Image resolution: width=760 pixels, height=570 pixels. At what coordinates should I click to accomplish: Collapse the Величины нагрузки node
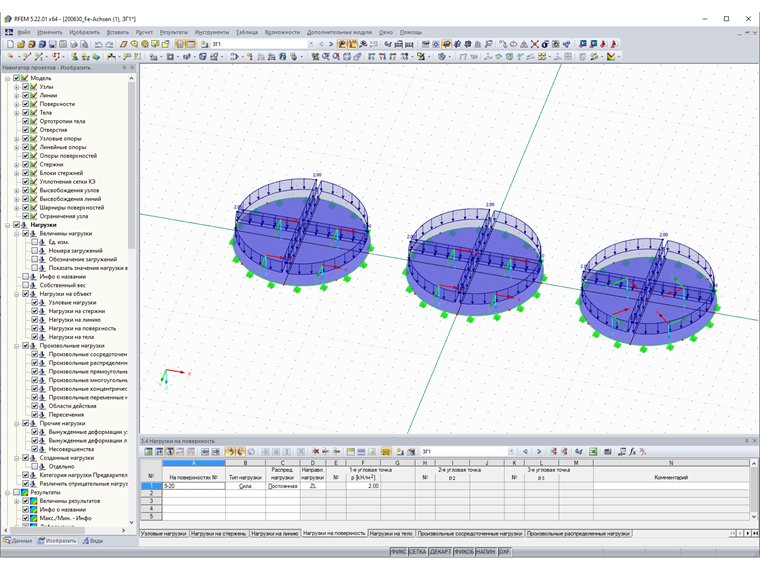click(16, 234)
